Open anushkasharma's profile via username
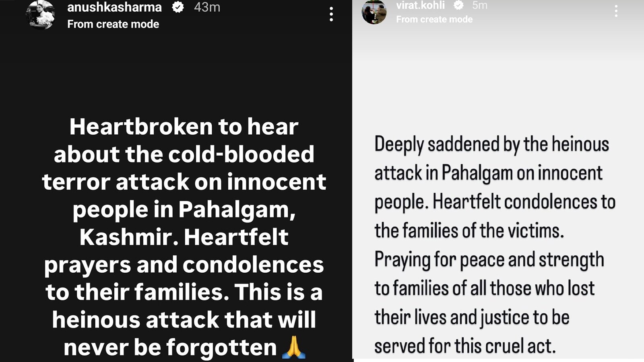This screenshot has height=362, width=644. coord(115,7)
